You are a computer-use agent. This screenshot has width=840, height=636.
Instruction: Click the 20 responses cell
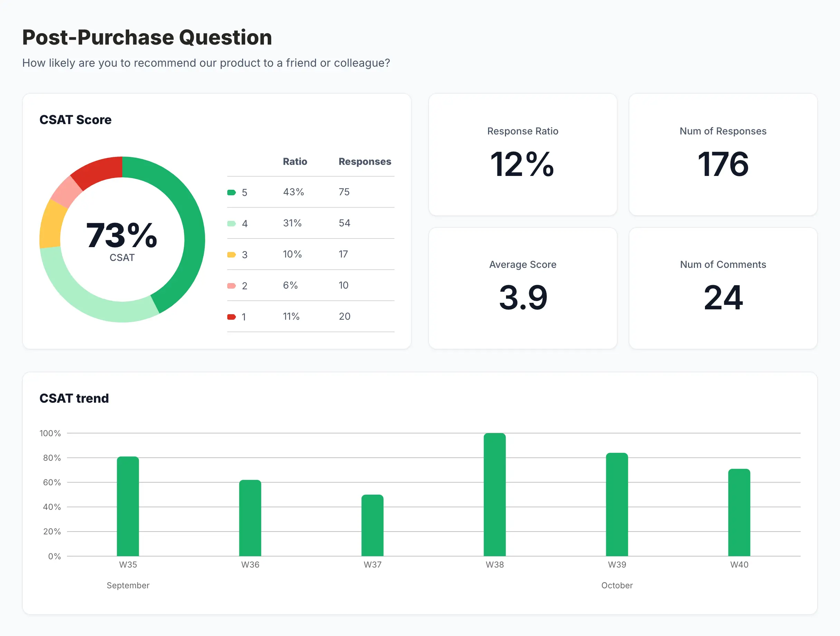[x=344, y=317]
